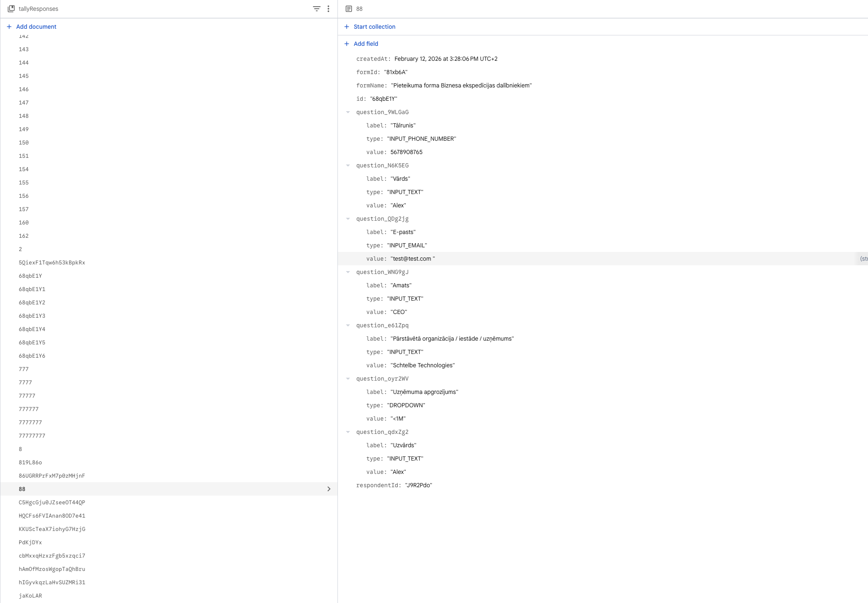Collapse question_oyr2WV expander triangle
Screen dimensions: 868x603
tap(348, 379)
